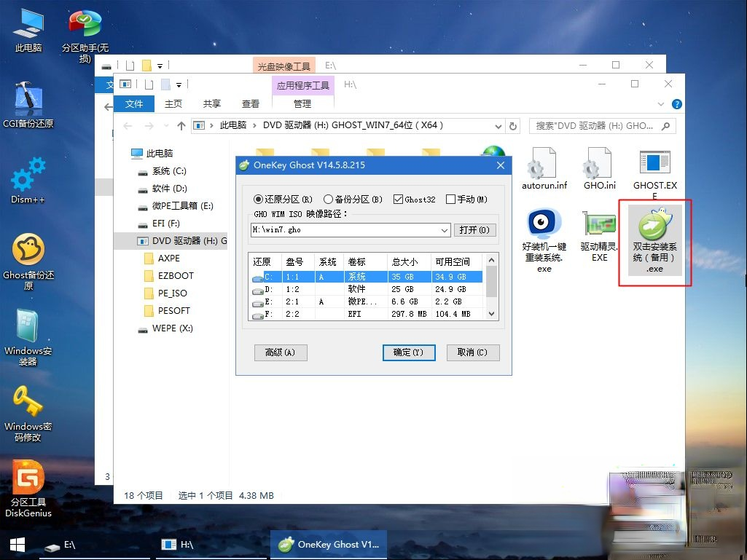Open quick access toolbar customize dropdown in H:\ window
The width and height of the screenshot is (747, 560).
(x=179, y=84)
